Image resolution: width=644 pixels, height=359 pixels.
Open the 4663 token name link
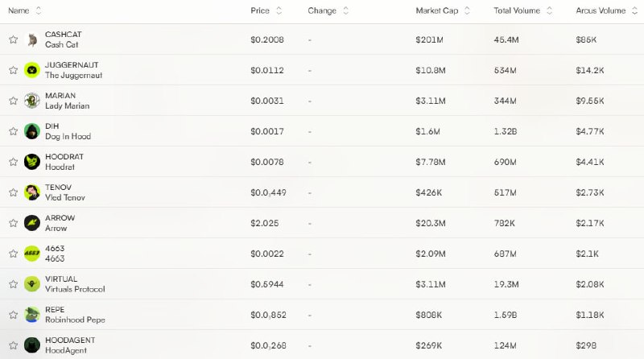tap(55, 249)
